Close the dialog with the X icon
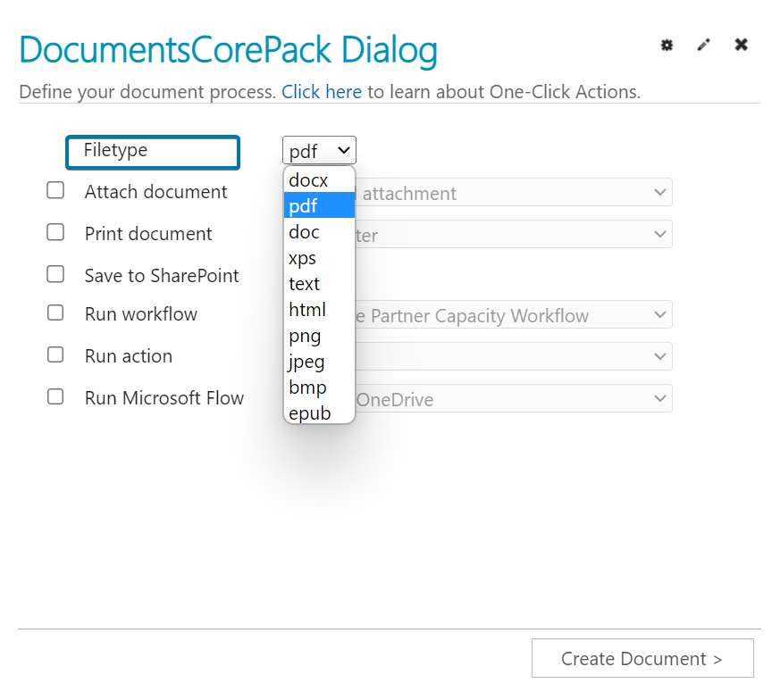Viewport: 780px width, 700px height. click(x=742, y=45)
